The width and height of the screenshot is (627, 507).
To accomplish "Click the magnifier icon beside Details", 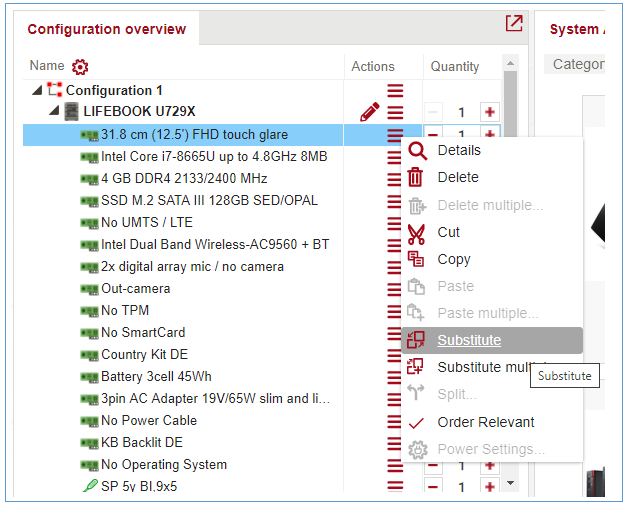I will pos(417,151).
